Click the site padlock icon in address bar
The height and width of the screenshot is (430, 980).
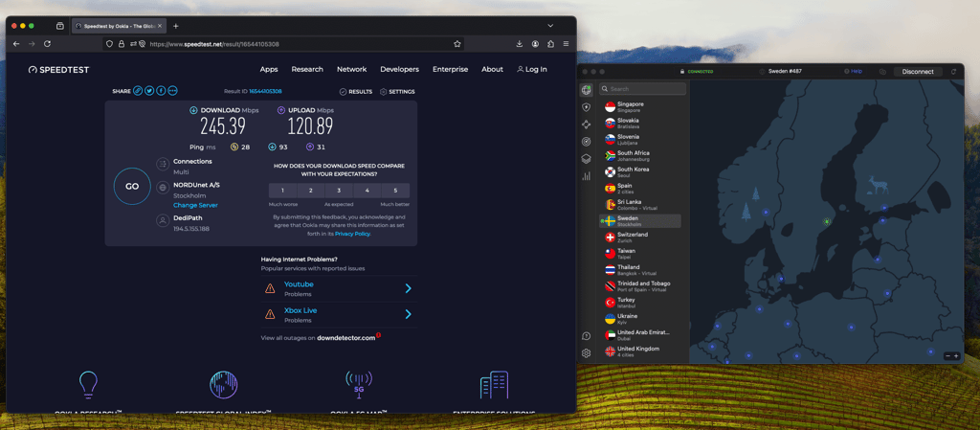(122, 44)
